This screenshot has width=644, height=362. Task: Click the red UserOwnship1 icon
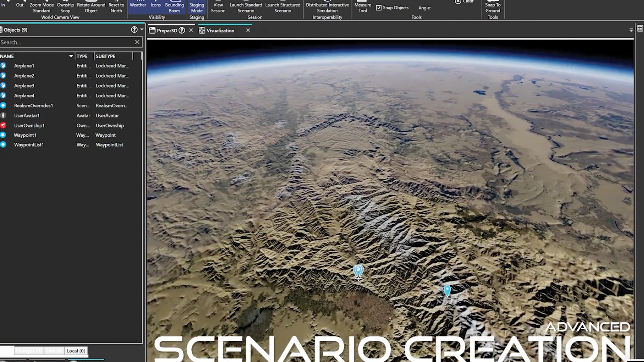[3, 125]
